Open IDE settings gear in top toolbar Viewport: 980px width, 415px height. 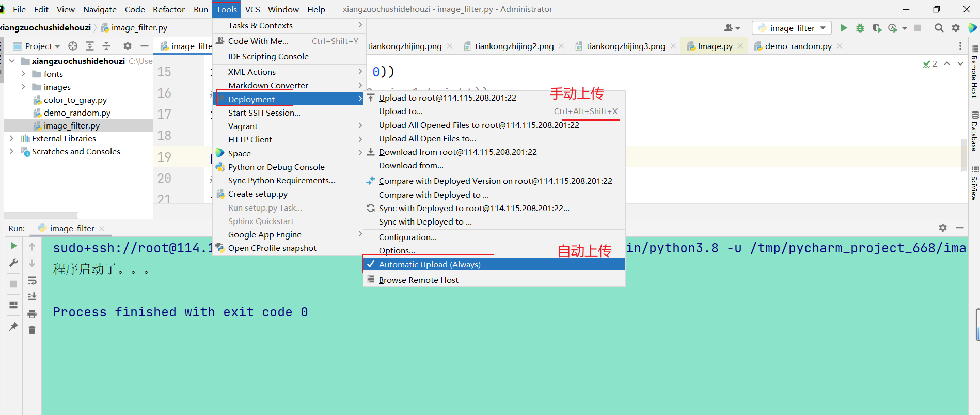pyautogui.click(x=956, y=28)
